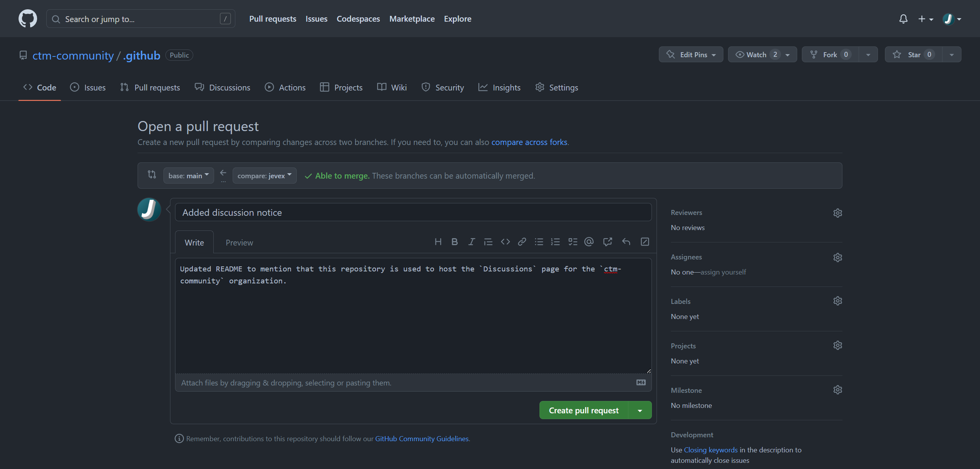Click the pull request title field
980x469 pixels.
coord(413,213)
